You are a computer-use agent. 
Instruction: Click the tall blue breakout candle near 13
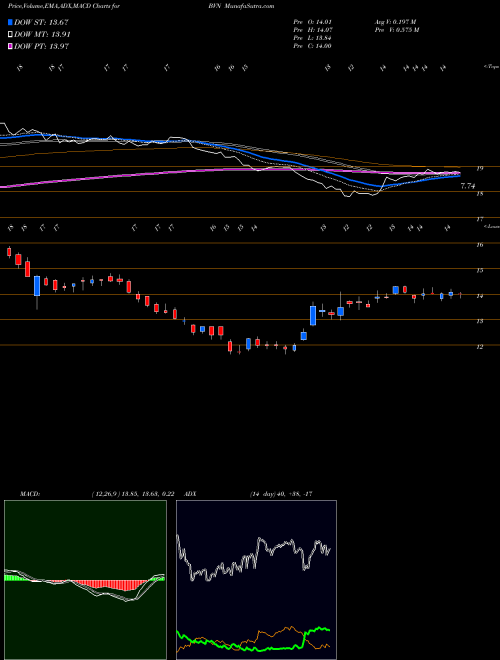coord(313,315)
